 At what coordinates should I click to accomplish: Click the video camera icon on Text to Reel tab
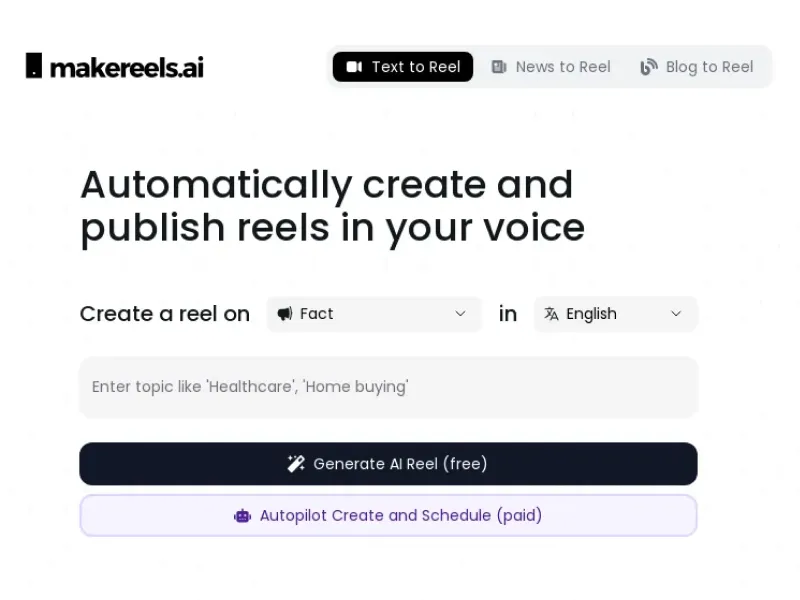click(355, 67)
